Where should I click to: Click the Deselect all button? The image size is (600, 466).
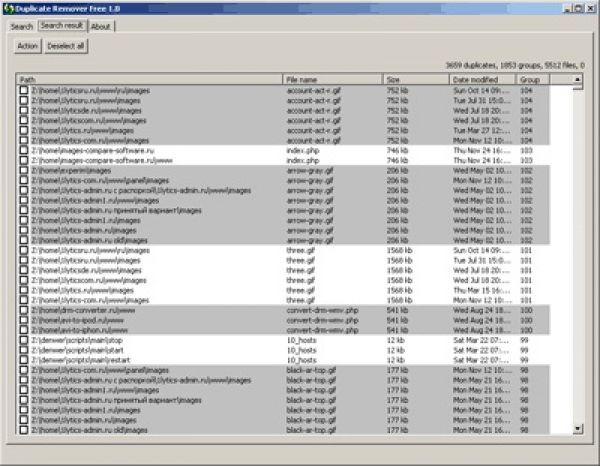[66, 46]
